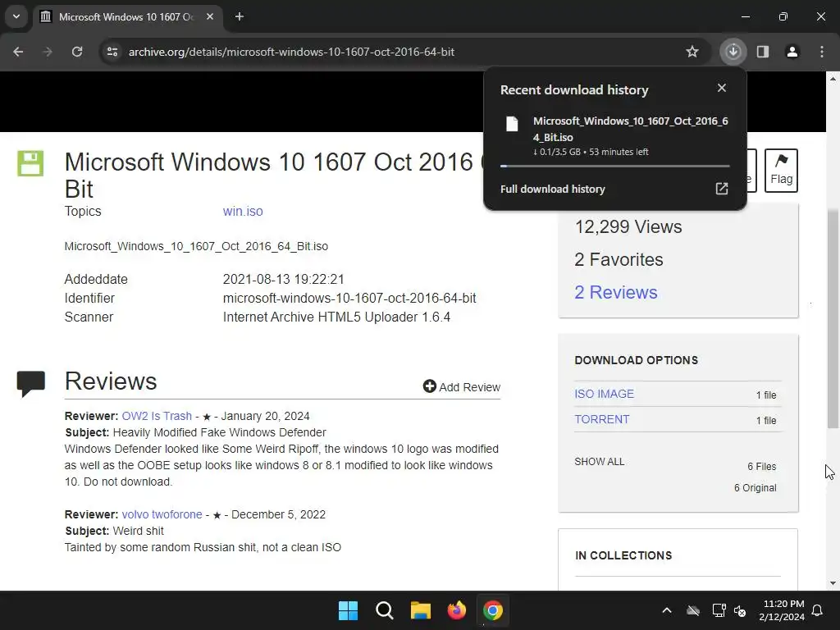Select the Microsoft Windows 10 1607 tab

[127, 16]
